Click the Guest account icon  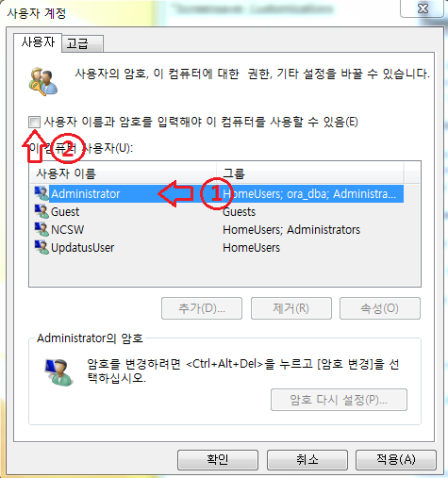point(41,211)
